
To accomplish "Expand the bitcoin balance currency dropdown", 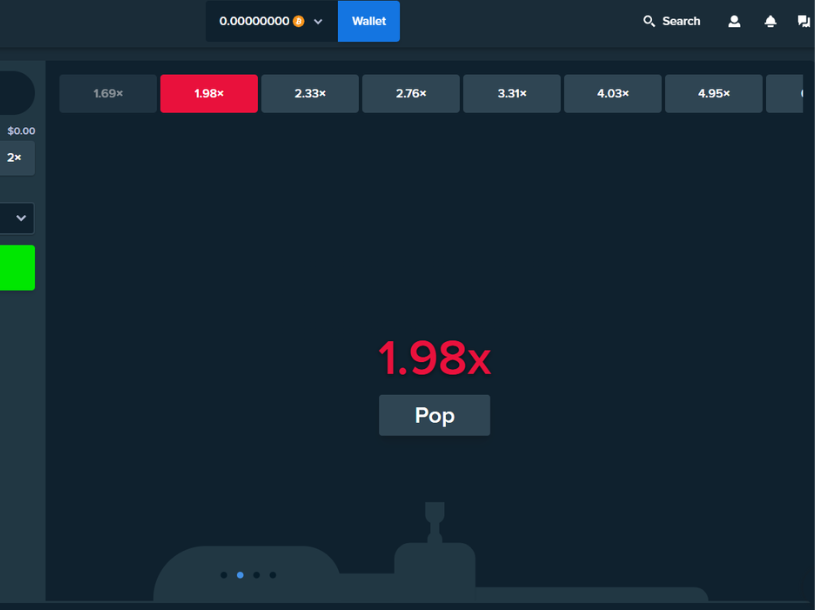I will tap(318, 22).
